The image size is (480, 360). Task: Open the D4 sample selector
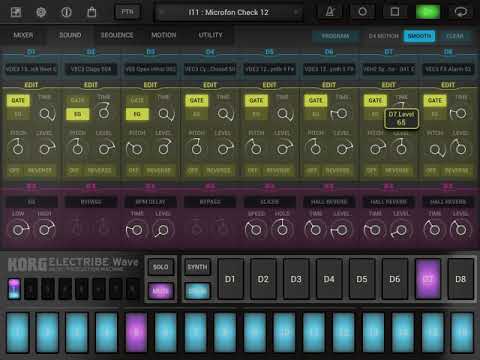pos(210,69)
